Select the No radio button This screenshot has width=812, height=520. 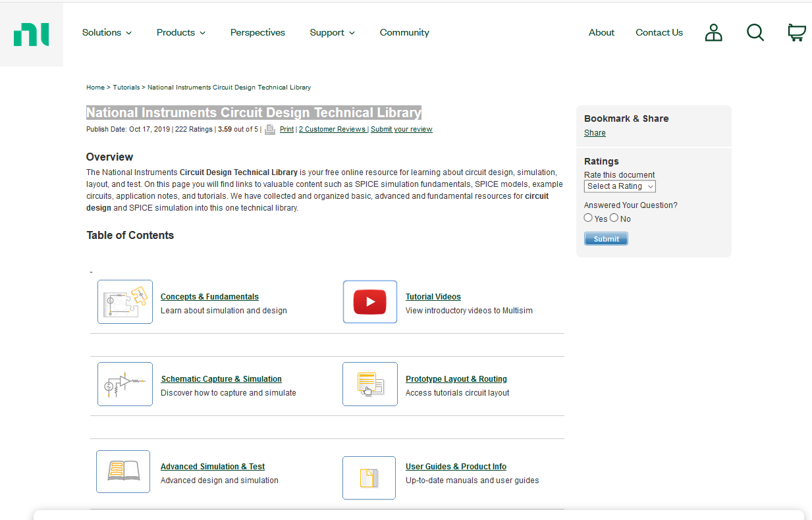tap(614, 218)
